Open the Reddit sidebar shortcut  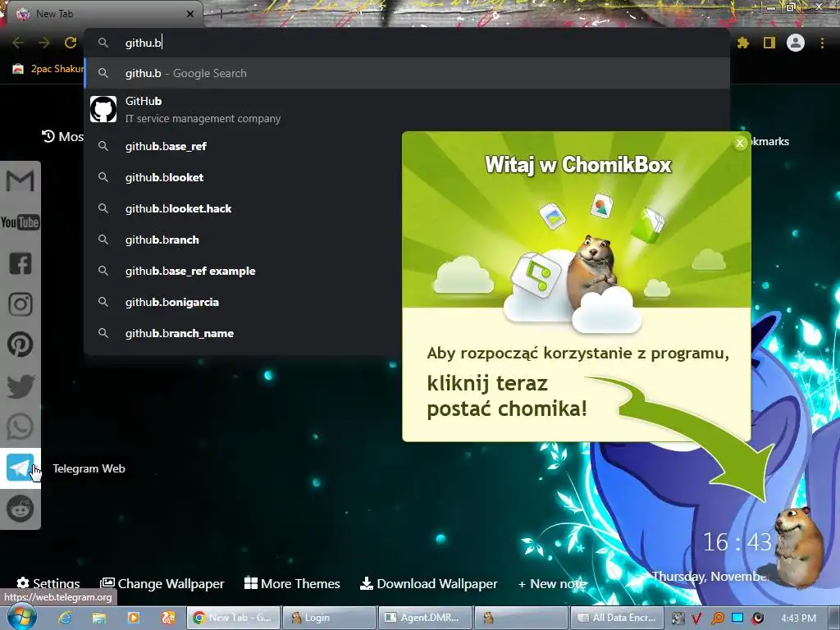(20, 509)
